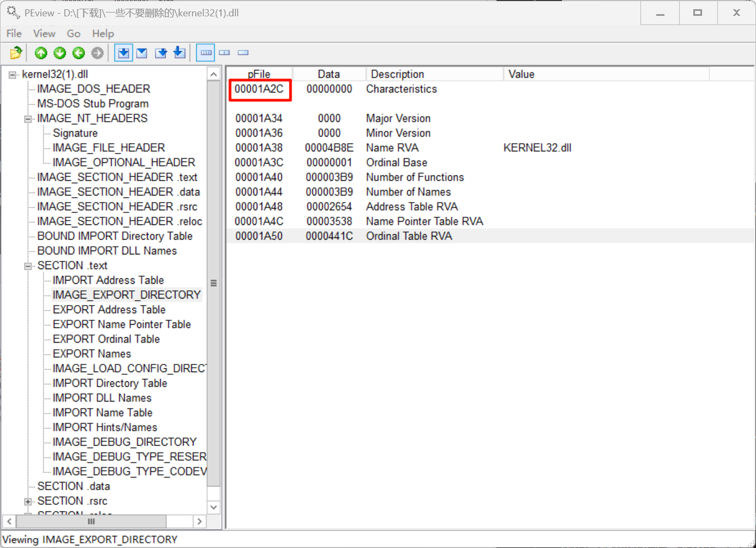Open the Go menu
This screenshot has height=548, width=756.
[x=73, y=34]
